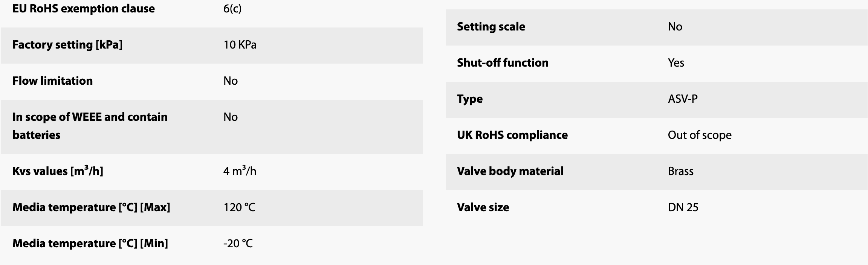Select the "Yes" shut-off function value
The height and width of the screenshot is (265, 868).
[676, 63]
